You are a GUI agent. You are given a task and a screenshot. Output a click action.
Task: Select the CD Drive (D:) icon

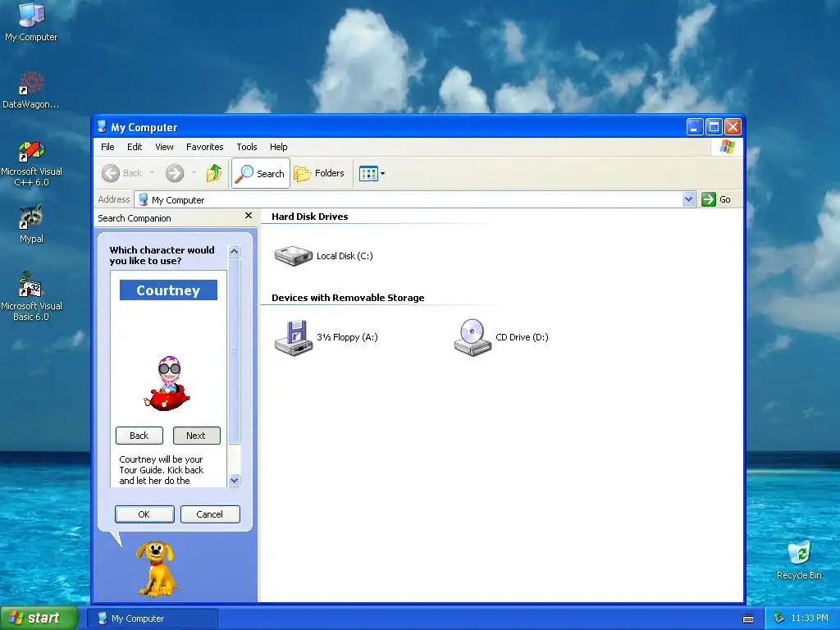[x=472, y=337]
